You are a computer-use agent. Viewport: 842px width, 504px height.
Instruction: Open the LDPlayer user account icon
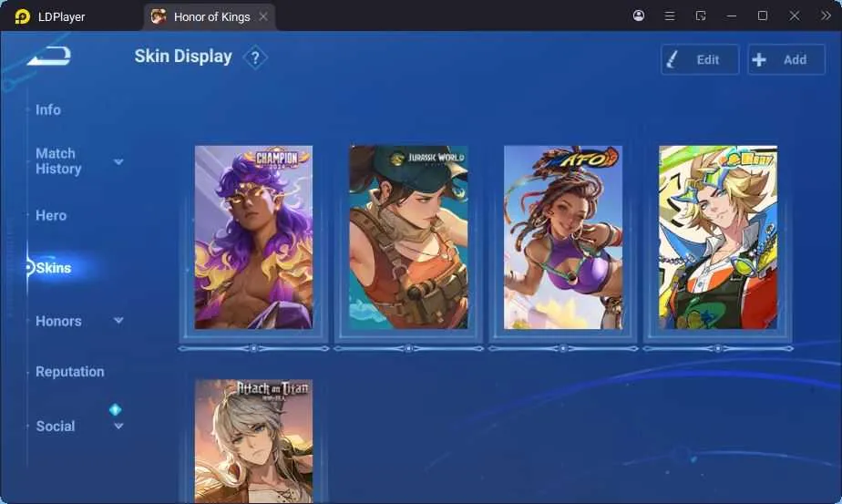tap(639, 15)
